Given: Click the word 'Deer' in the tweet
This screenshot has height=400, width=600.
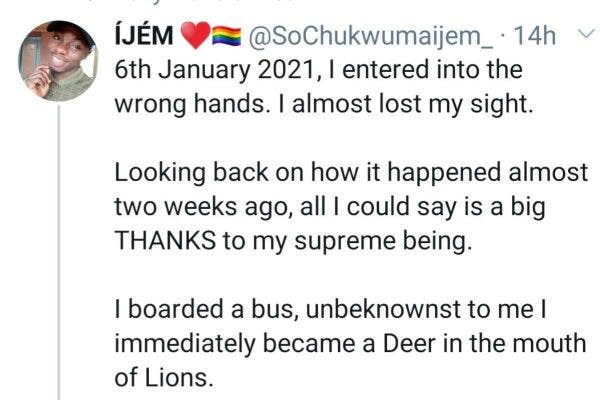Looking at the screenshot, I should [x=408, y=342].
